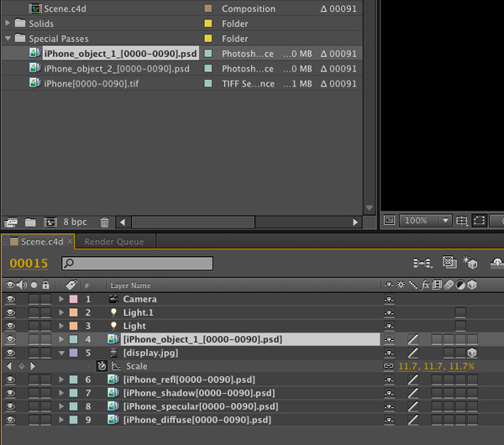Click the Collapse Transformations column header icon
The height and width of the screenshot is (445, 504).
tap(401, 285)
